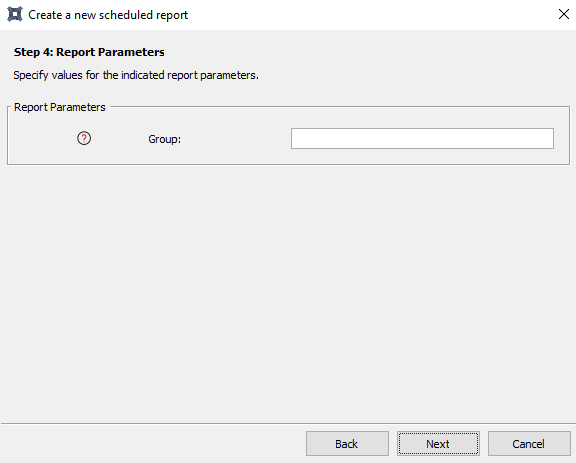Viewport: 576px width, 463px height.
Task: Click the Group: label
Action: tap(165, 139)
